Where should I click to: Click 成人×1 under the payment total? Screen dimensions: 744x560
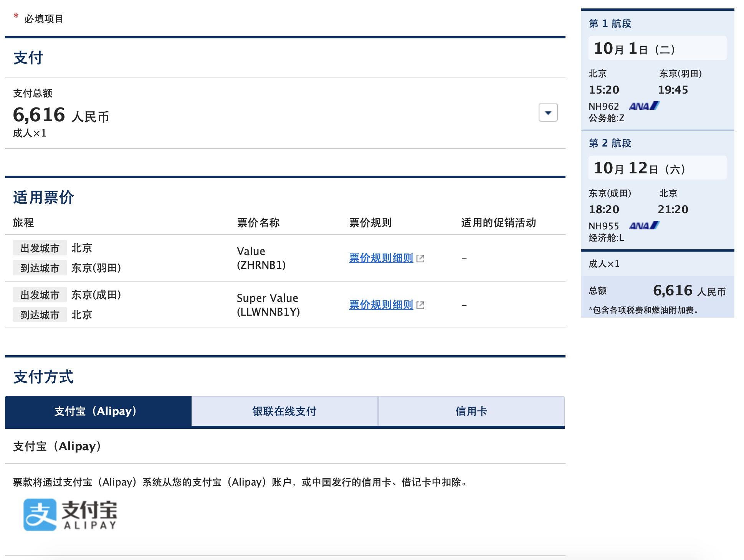click(30, 133)
